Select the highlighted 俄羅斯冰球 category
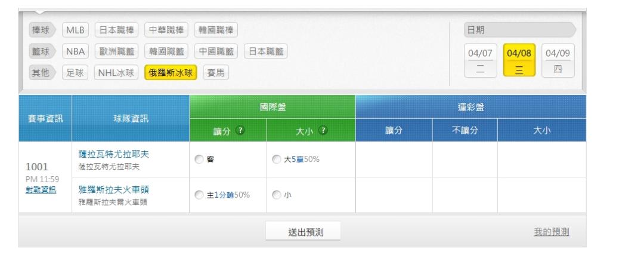The width and height of the screenshot is (644, 267). click(x=171, y=73)
